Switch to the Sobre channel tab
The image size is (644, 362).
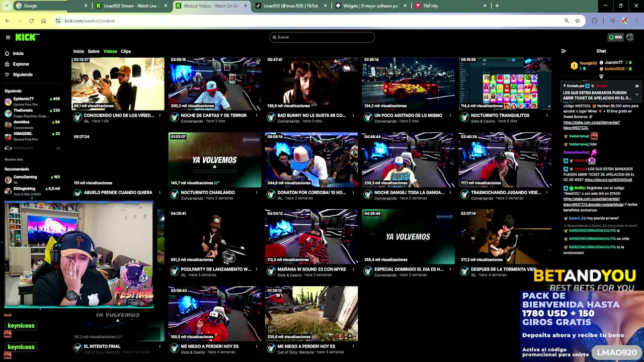click(x=94, y=51)
